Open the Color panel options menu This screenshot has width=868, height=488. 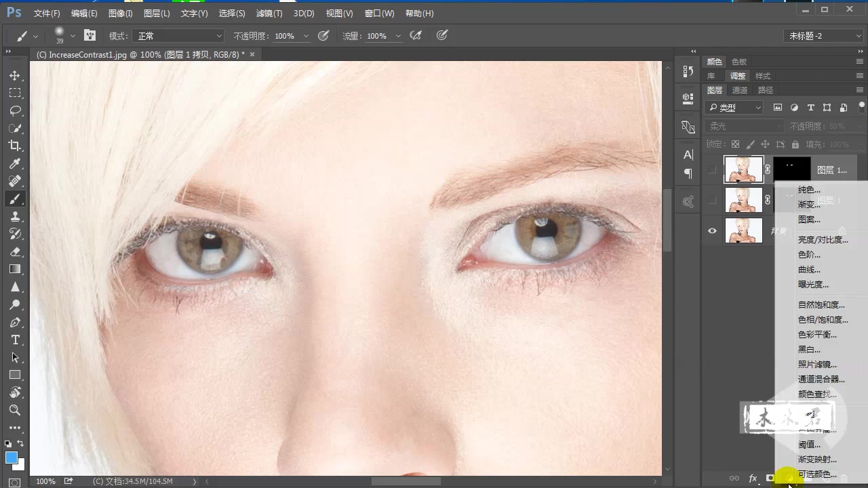pos(860,62)
